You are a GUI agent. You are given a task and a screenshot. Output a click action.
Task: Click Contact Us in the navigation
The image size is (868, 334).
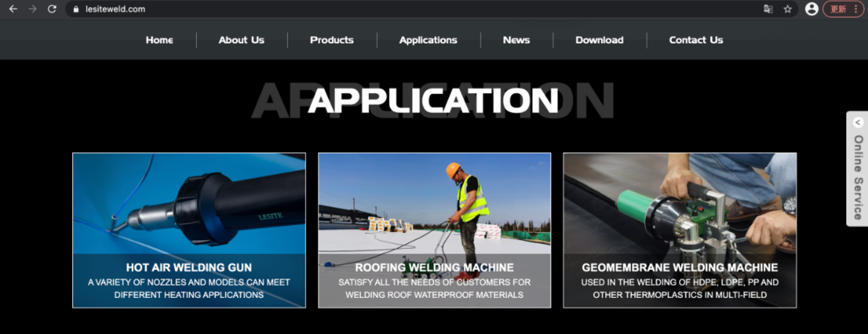tap(696, 40)
